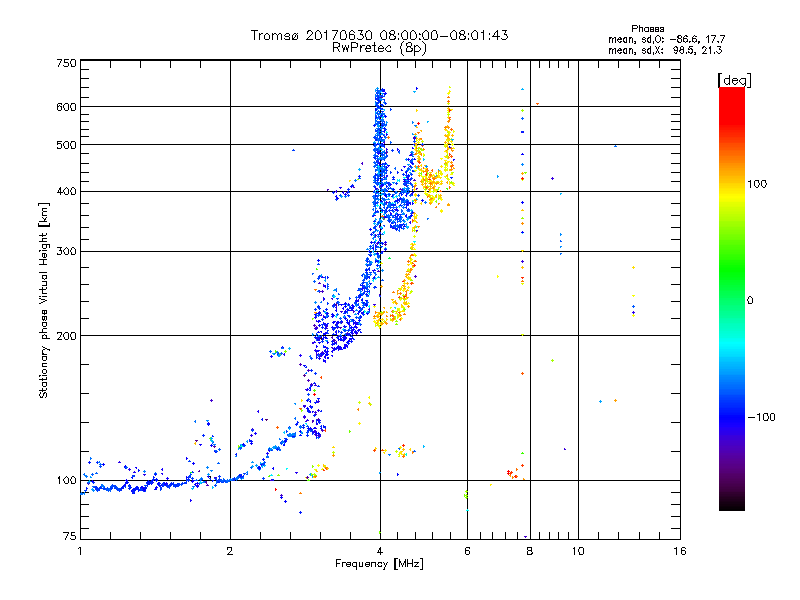Click the colorbar tick label '0'
The image size is (800, 600).
click(750, 301)
